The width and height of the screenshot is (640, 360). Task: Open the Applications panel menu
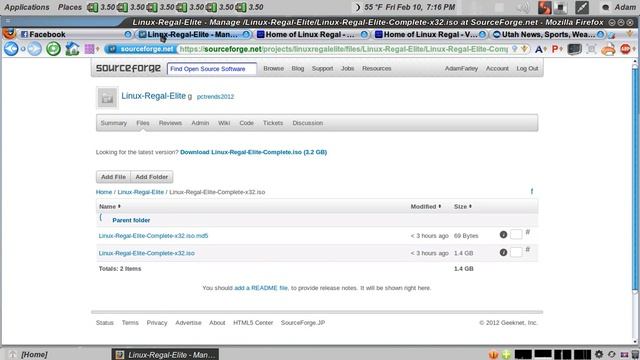[x=27, y=7]
